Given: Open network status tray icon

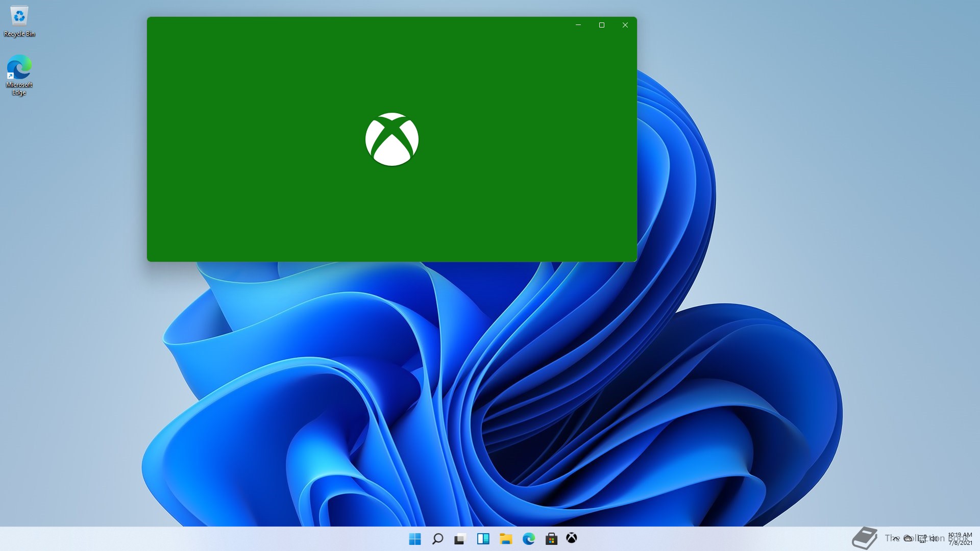Looking at the screenshot, I should pos(922,539).
